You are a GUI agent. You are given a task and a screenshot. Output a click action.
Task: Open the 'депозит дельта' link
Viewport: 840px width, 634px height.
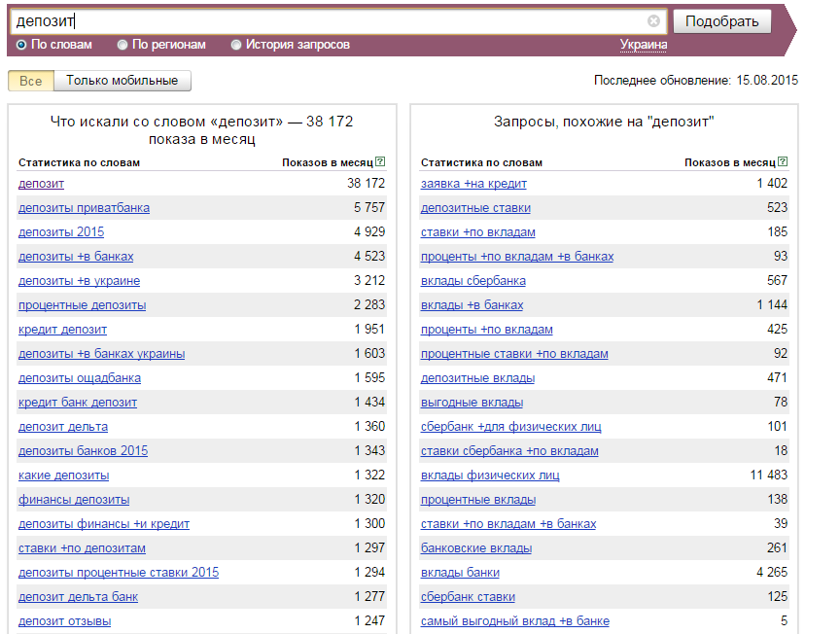point(63,427)
